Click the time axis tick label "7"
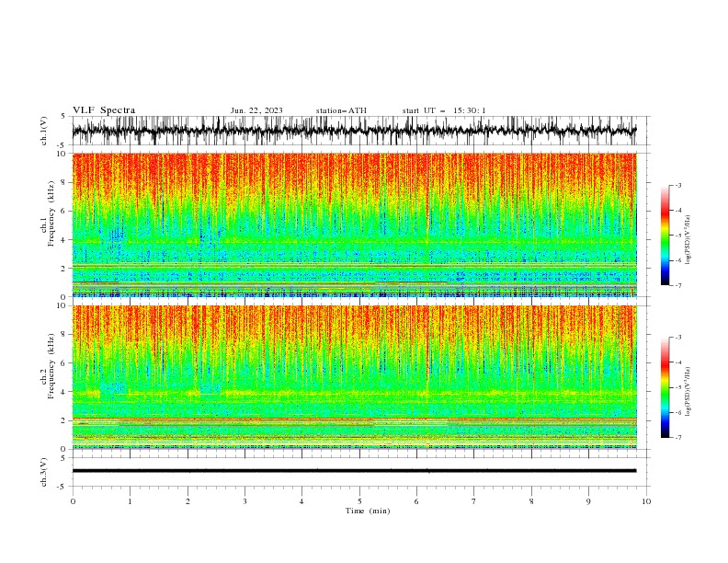728x563 pixels. 474,501
